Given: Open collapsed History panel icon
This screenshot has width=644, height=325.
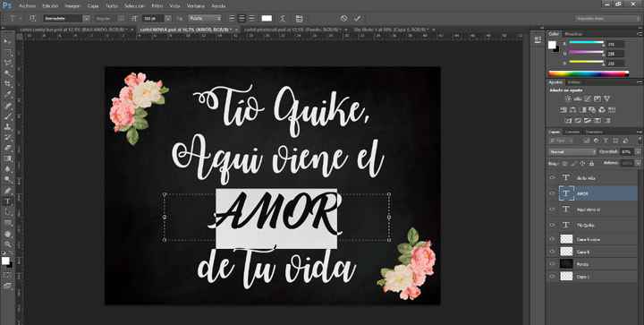Looking at the screenshot, I should coord(538,39).
